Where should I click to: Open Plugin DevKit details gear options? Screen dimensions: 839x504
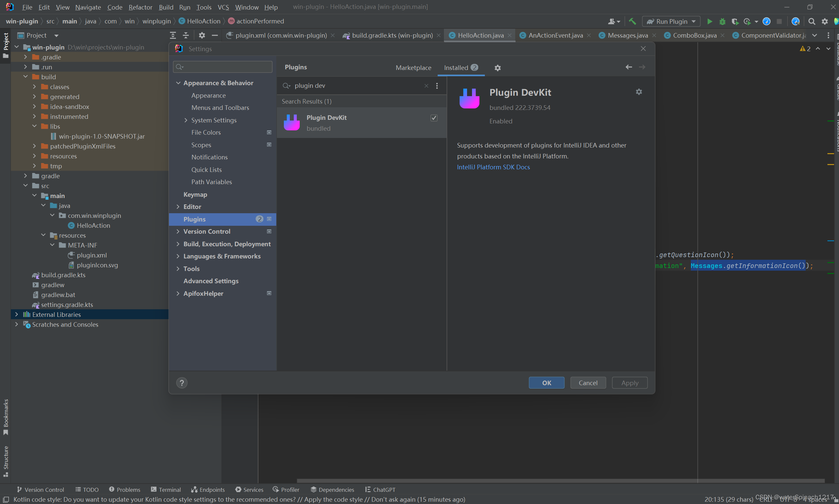tap(639, 92)
